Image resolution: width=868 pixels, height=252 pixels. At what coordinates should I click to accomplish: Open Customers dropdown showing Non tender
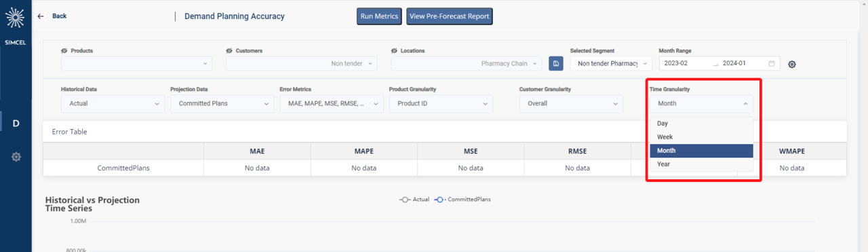(302, 63)
